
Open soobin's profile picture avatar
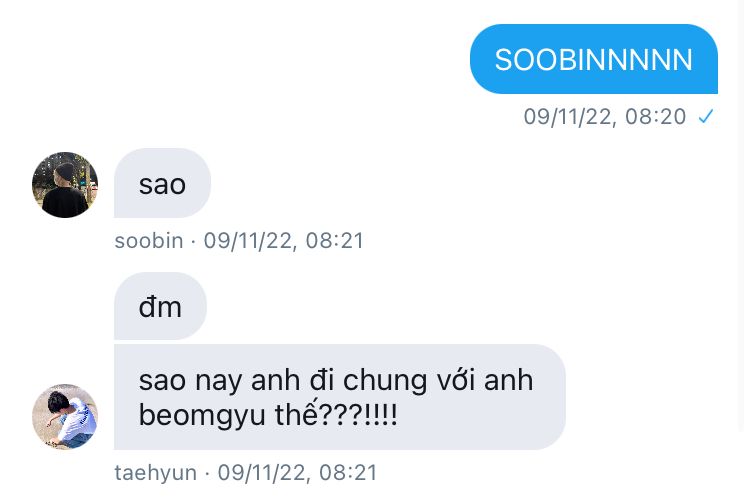[x=65, y=185]
